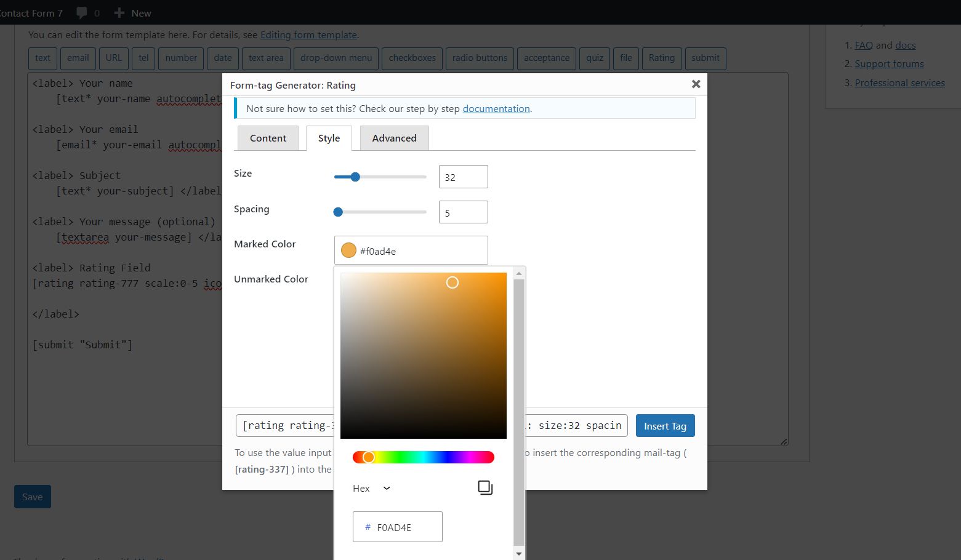
Task: Click the Rating tag generator button
Action: coord(661,58)
